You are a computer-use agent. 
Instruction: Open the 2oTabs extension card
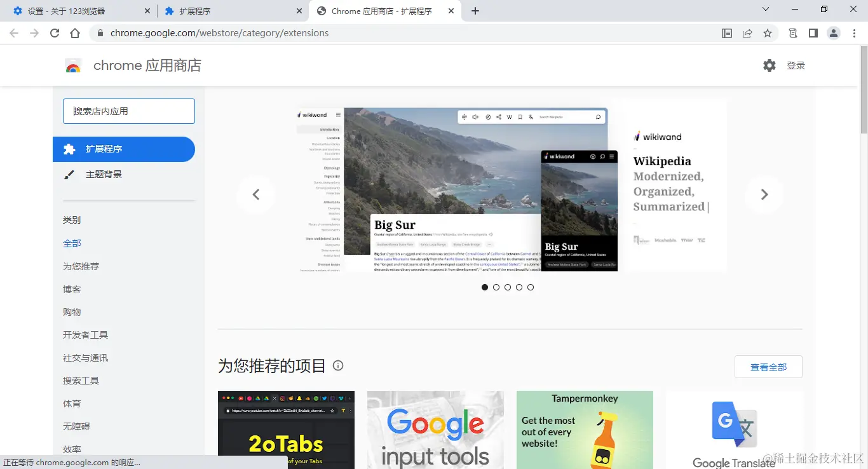coord(286,430)
